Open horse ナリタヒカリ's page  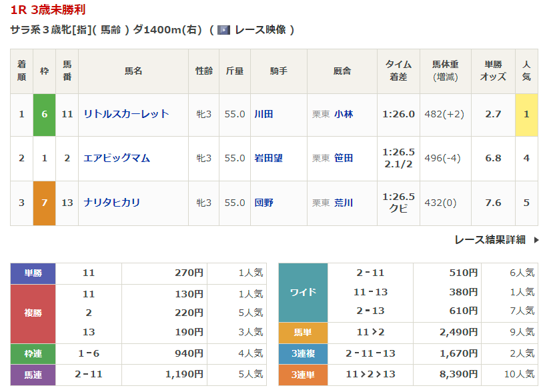[112, 203]
